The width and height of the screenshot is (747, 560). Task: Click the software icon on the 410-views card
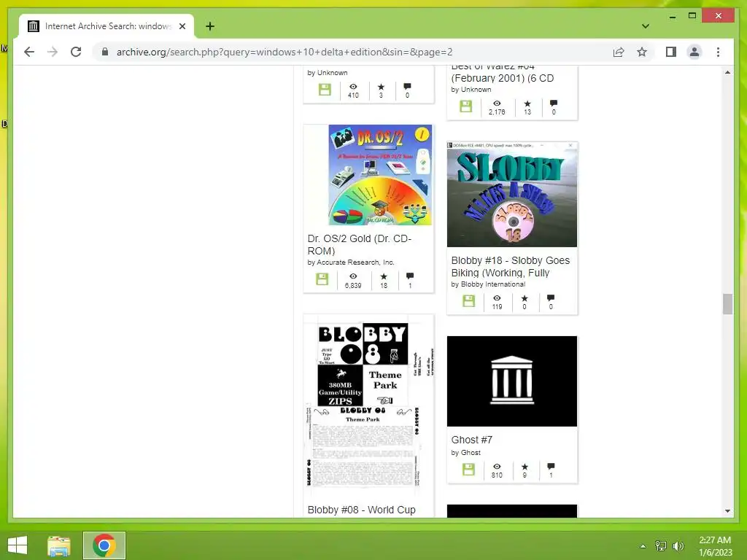pyautogui.click(x=325, y=89)
